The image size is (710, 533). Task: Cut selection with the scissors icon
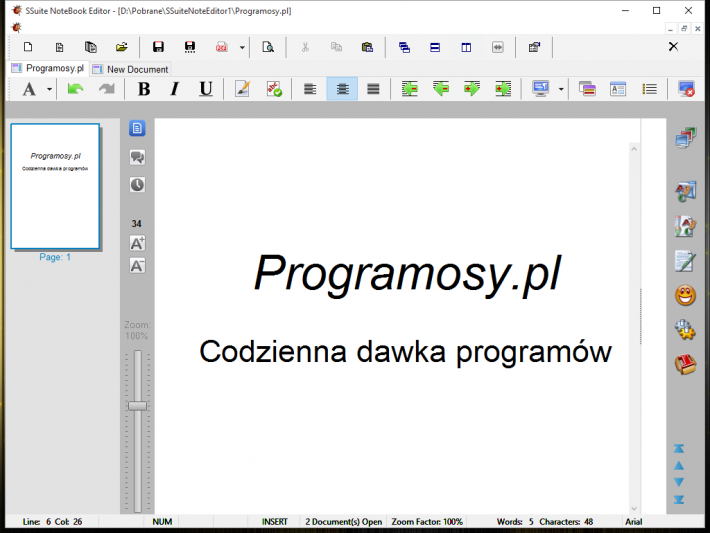[305, 47]
